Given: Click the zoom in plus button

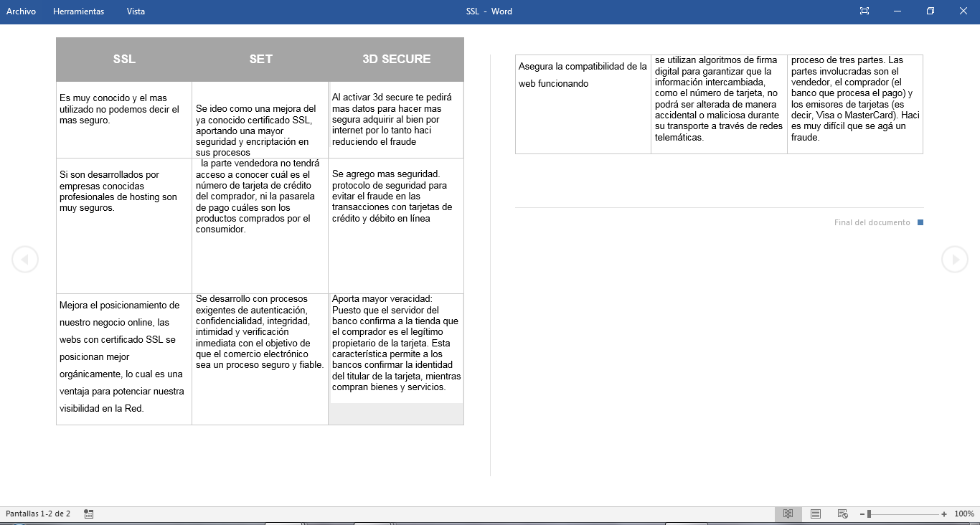Looking at the screenshot, I should [944, 514].
